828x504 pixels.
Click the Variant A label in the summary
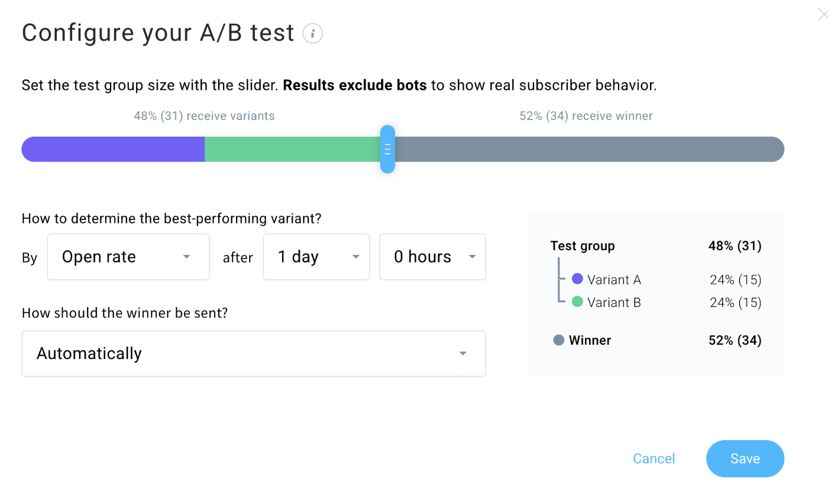614,280
